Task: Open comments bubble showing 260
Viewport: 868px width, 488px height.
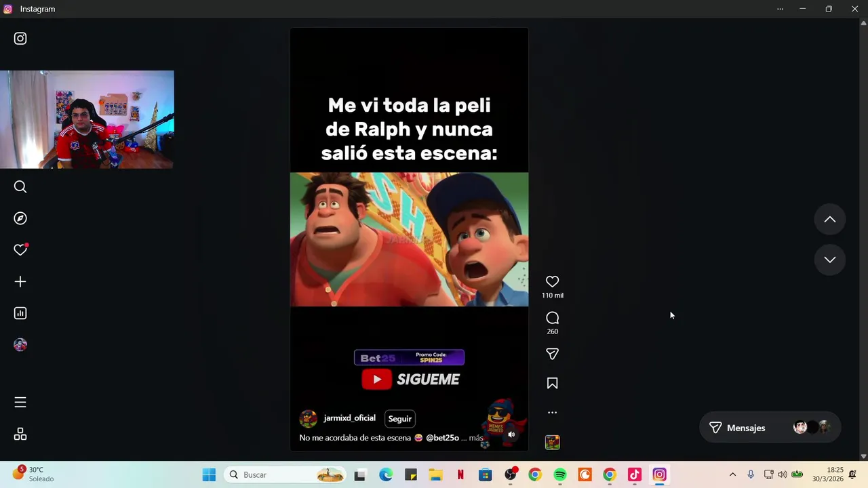Action: point(553,318)
